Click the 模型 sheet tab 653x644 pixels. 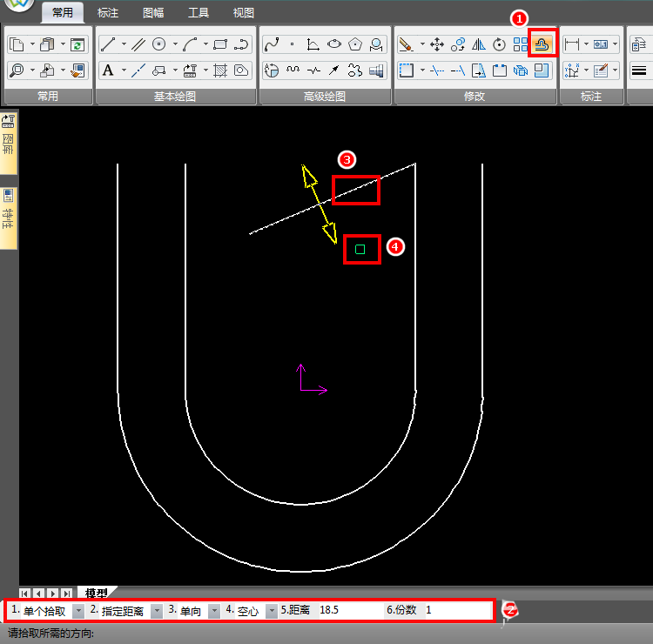(96, 592)
